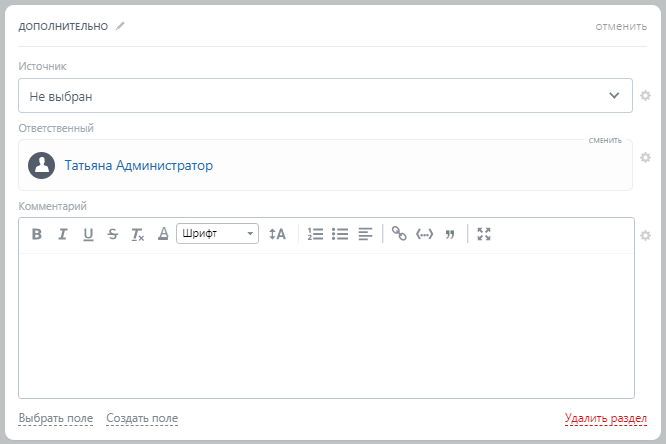The height and width of the screenshot is (444, 666).
Task: Open the text color picker icon
Action: [163, 234]
